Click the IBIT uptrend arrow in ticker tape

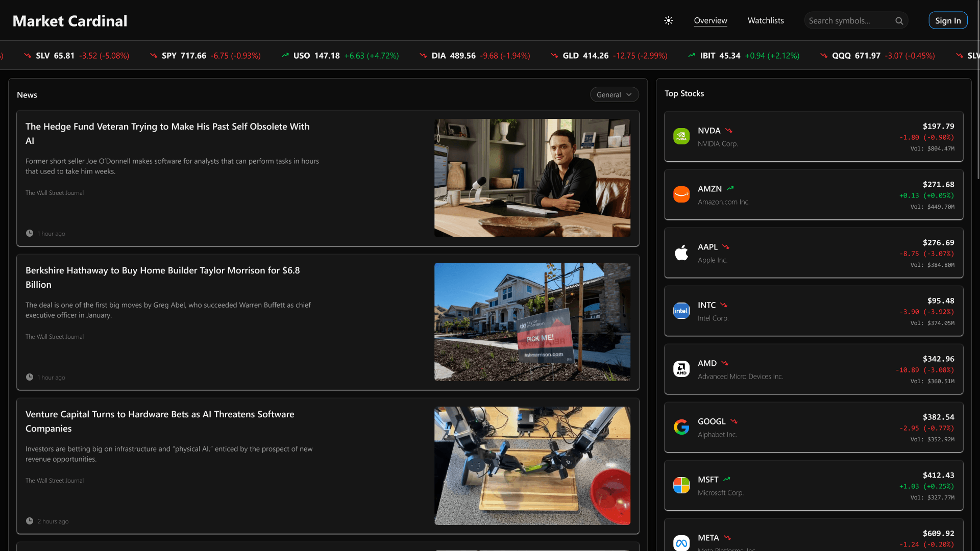(x=692, y=56)
